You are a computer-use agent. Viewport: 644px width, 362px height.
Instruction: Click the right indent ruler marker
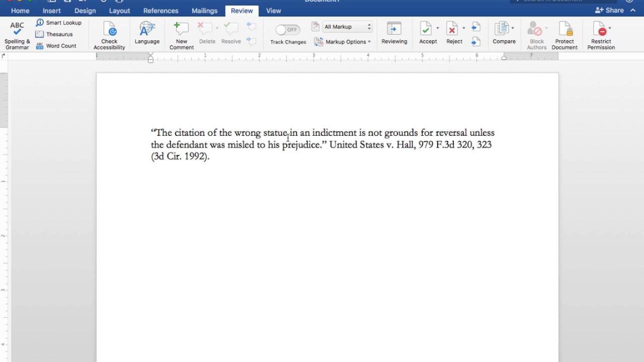tap(504, 58)
